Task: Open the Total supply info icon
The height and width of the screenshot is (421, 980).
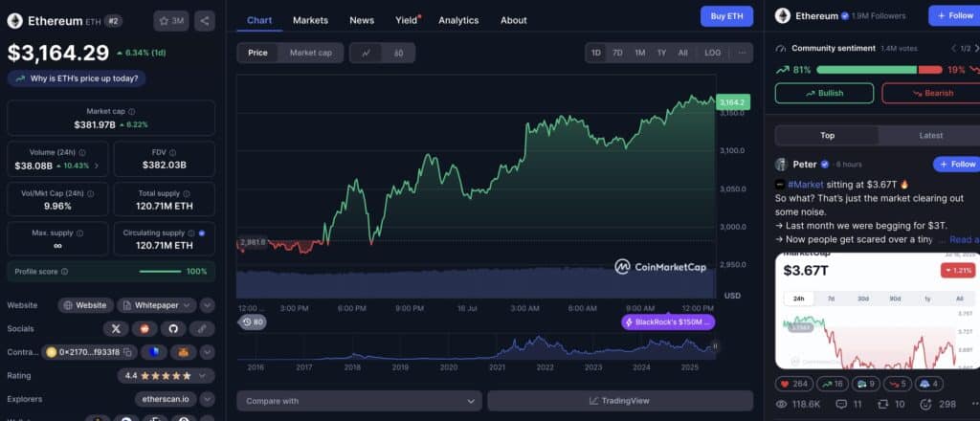Action: click(x=187, y=193)
